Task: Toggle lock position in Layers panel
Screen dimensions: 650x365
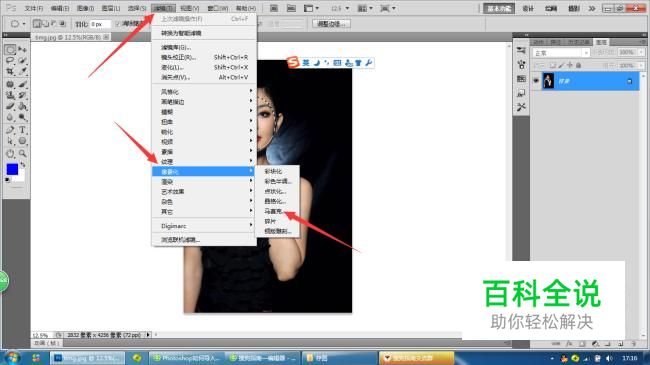Action: click(x=570, y=66)
